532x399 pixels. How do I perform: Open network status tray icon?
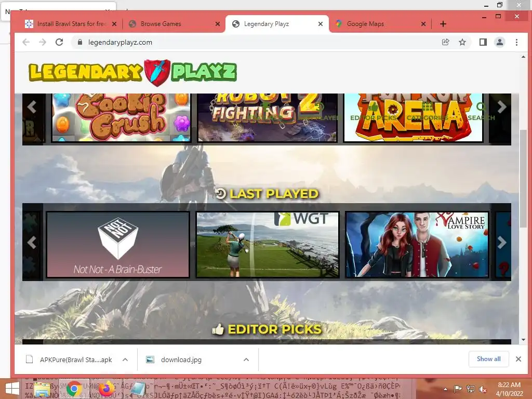click(470, 389)
